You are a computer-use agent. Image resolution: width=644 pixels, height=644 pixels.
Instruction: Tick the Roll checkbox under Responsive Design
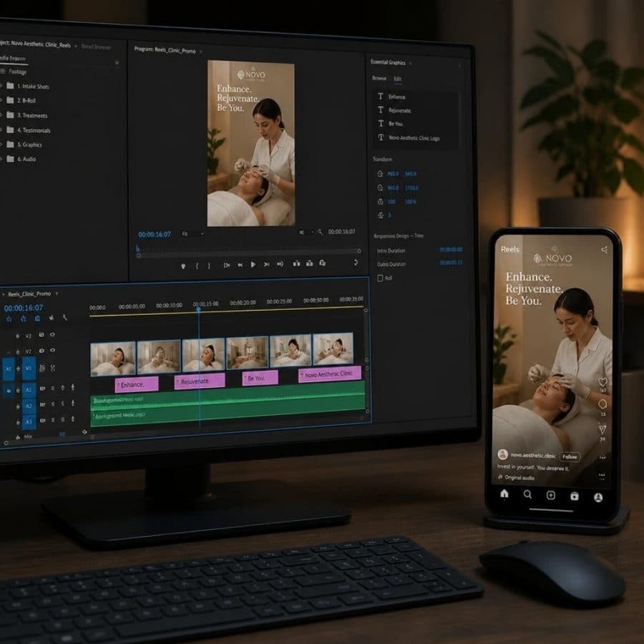[380, 278]
